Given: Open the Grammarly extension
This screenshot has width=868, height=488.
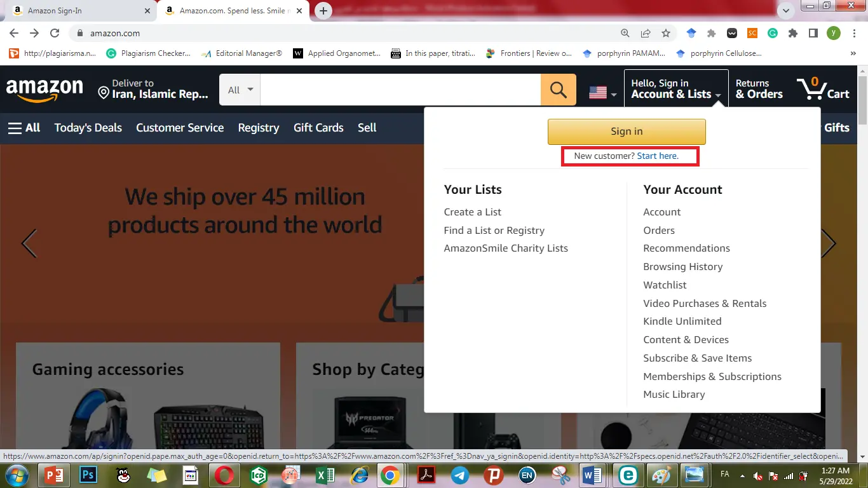Looking at the screenshot, I should [x=773, y=33].
